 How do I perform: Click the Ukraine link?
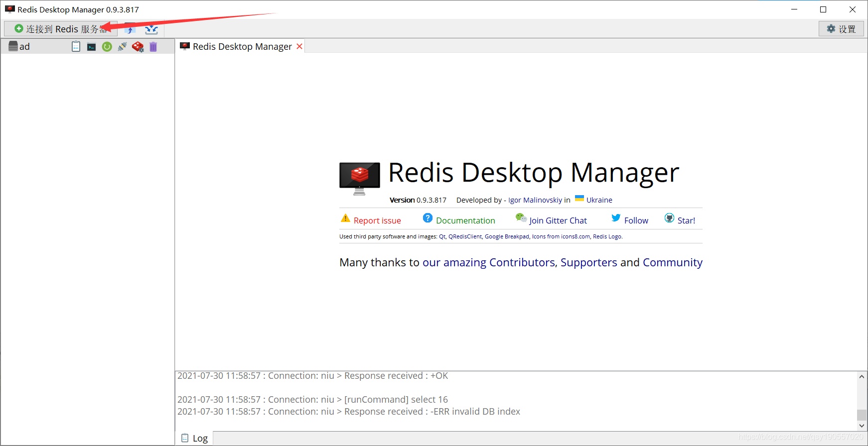click(x=599, y=200)
